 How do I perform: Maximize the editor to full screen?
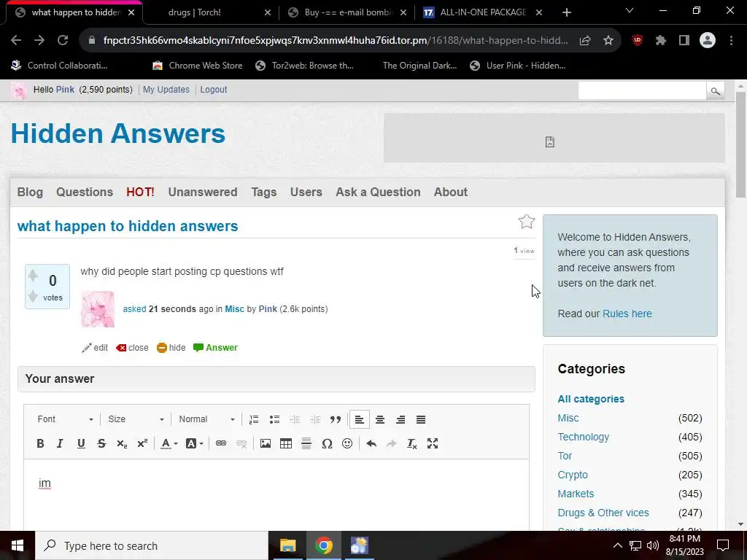[x=433, y=444]
